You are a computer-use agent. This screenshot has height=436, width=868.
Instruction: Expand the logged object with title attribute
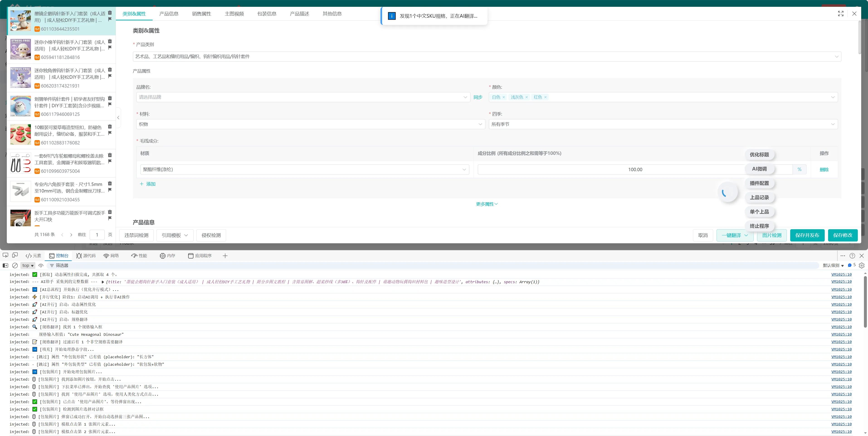[x=103, y=282]
